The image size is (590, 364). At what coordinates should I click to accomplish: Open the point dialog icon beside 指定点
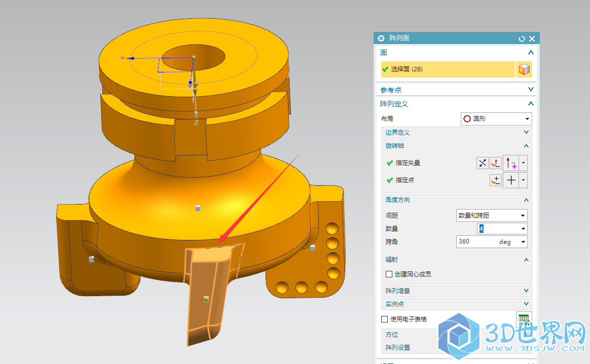point(496,180)
